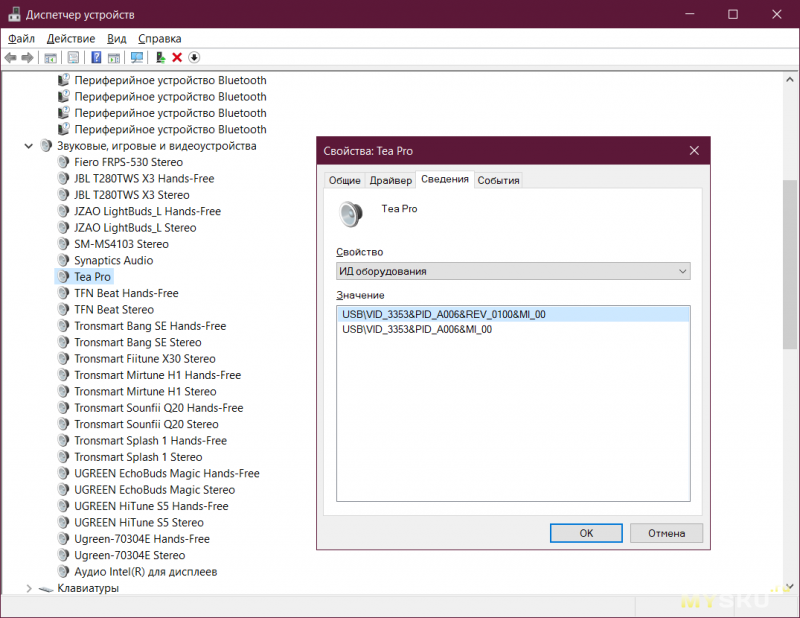This screenshot has width=800, height=618.
Task: Click the disable device down-arrow icon
Action: tap(194, 58)
